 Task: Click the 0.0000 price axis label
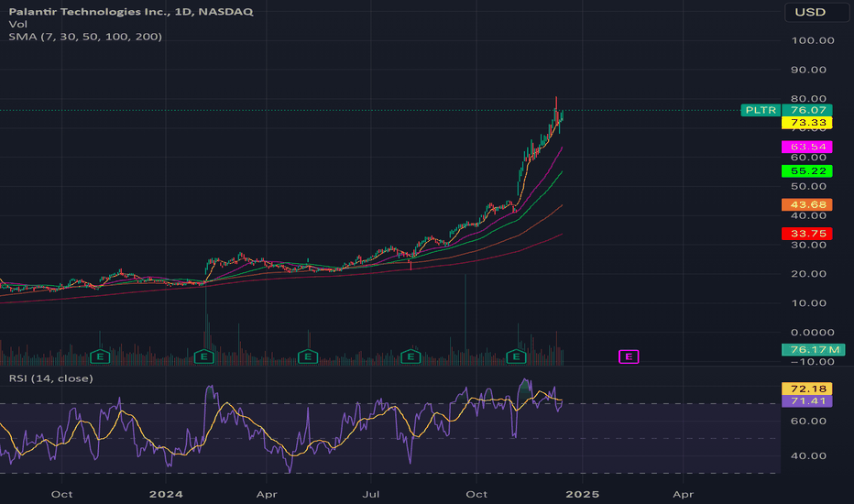[813, 333]
